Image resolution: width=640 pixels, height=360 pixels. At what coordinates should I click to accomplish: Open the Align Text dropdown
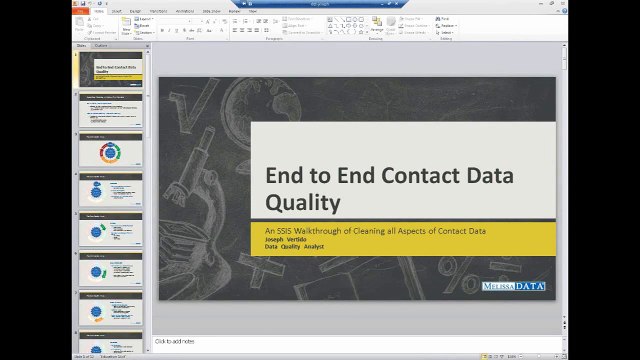pyautogui.click(x=294, y=26)
